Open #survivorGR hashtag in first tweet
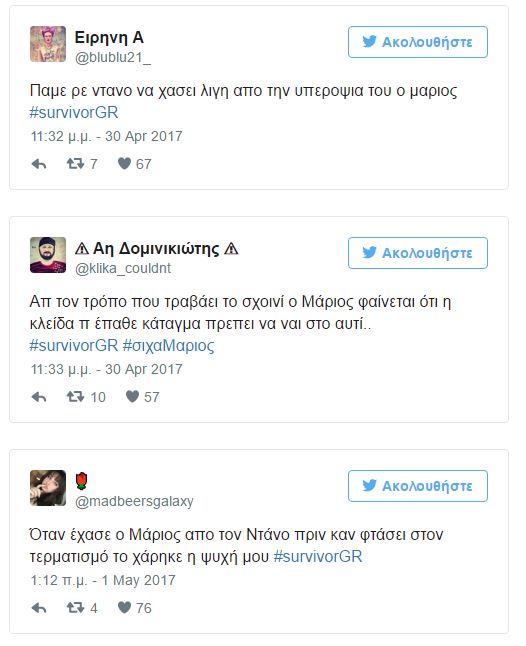The height and width of the screenshot is (646, 526). click(74, 112)
